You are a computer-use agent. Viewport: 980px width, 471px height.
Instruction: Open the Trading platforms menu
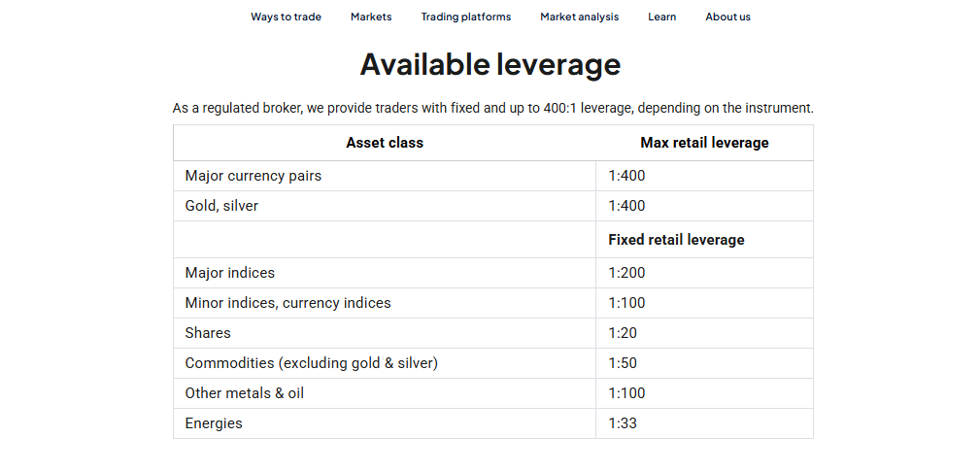465,17
